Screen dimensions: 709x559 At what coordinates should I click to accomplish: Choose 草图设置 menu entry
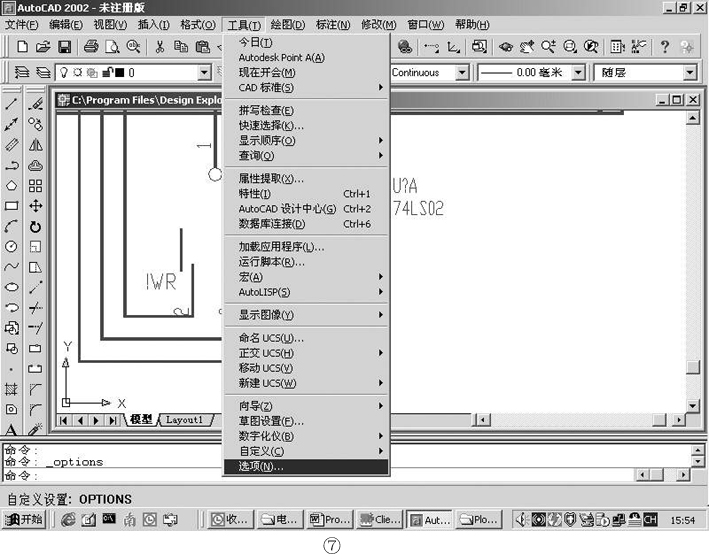(307, 421)
